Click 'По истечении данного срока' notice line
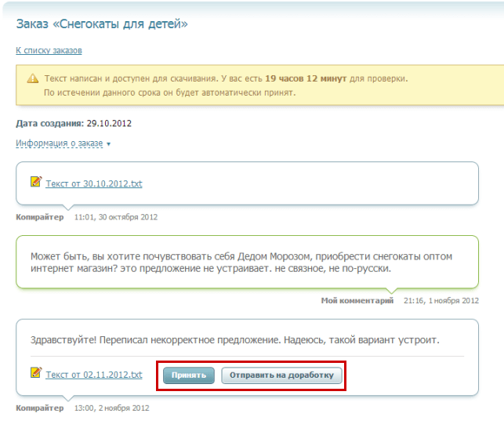504x435 pixels. click(x=170, y=92)
